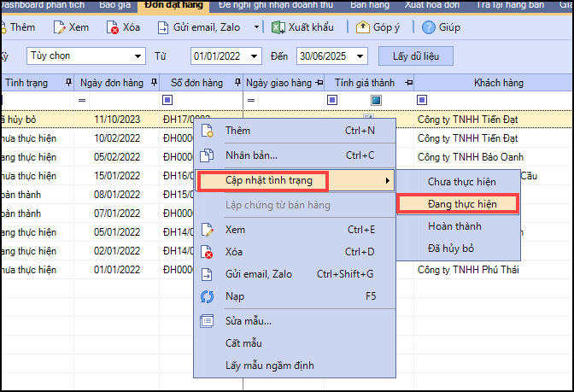This screenshot has width=574, height=392.
Task: Click Nạp refresh icon in context menu
Action: (206, 297)
